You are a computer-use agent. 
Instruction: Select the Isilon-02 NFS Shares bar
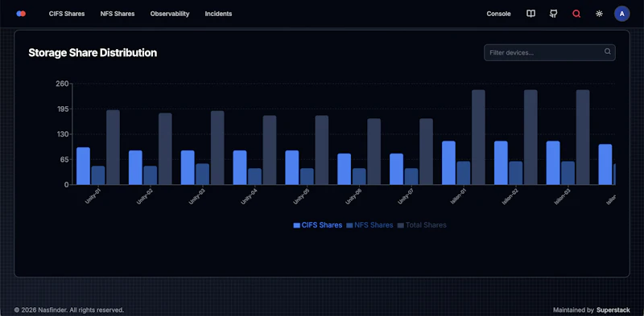[x=515, y=173]
